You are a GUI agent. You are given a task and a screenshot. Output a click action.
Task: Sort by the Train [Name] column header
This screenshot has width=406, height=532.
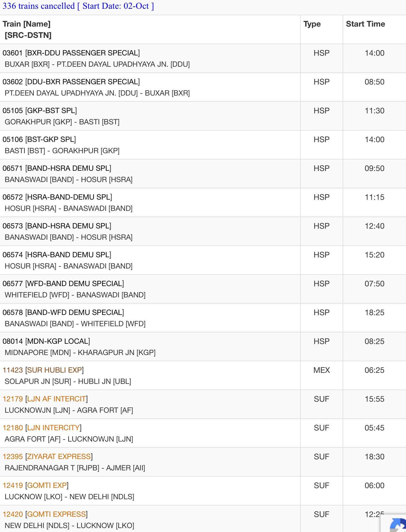coord(27,24)
